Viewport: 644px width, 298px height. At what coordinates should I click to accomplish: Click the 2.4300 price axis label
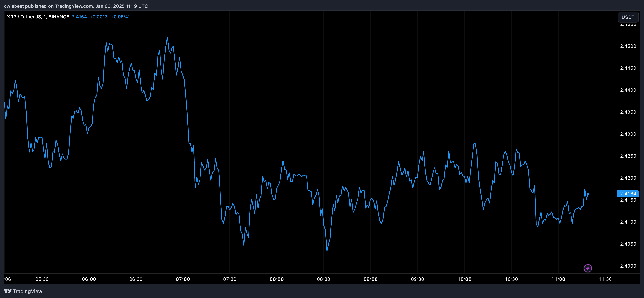[x=628, y=134]
